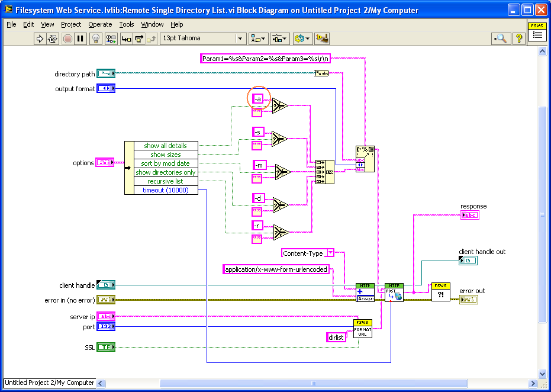Select the directory path terminal

tap(106, 73)
